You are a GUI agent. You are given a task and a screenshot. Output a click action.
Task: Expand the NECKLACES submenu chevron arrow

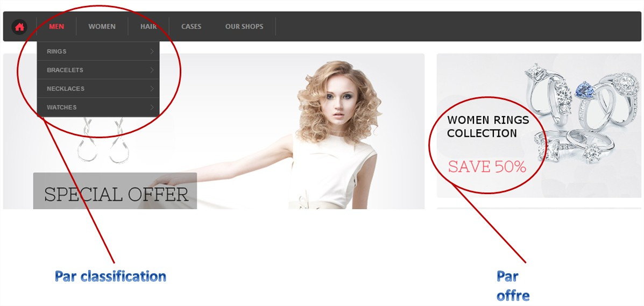click(152, 89)
